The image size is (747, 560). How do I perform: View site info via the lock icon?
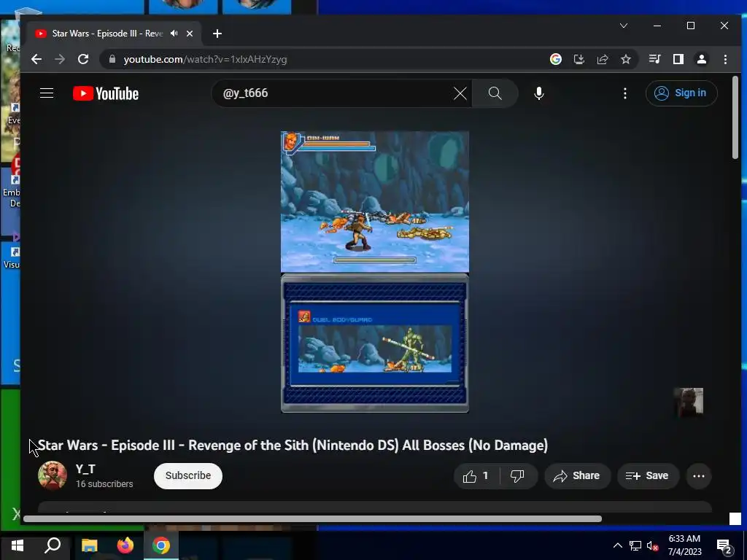(x=112, y=59)
